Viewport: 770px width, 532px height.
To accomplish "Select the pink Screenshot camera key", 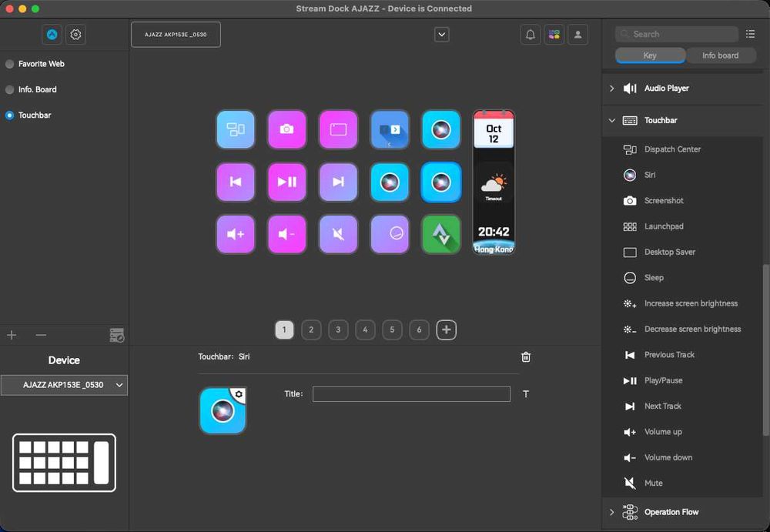I will [286, 129].
